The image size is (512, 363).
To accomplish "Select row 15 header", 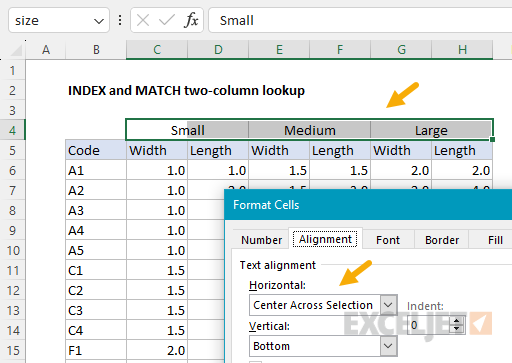I will [13, 350].
